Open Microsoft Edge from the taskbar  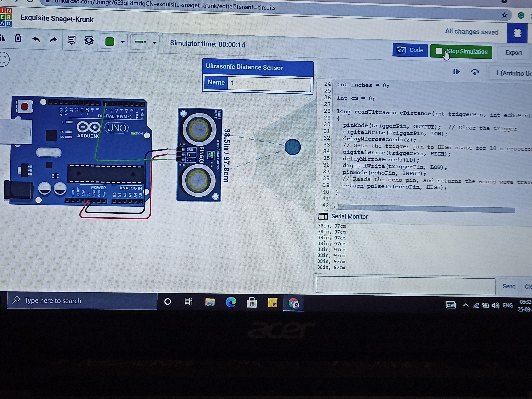[231, 302]
